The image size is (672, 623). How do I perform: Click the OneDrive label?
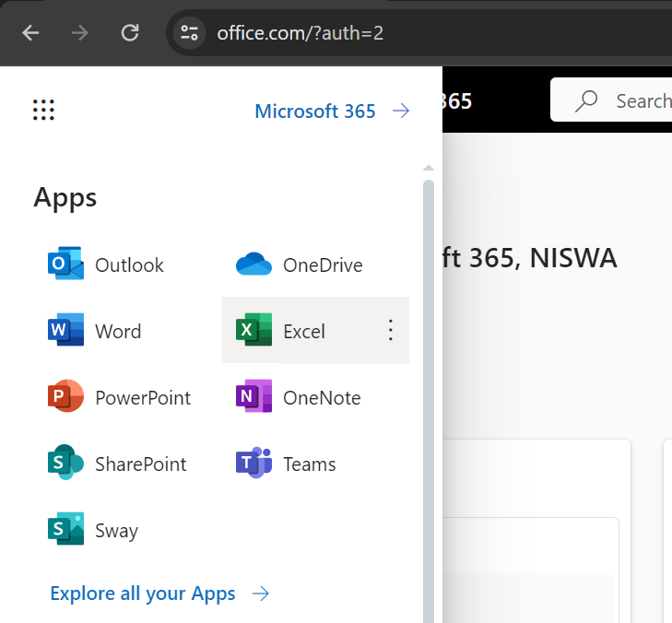(x=323, y=265)
